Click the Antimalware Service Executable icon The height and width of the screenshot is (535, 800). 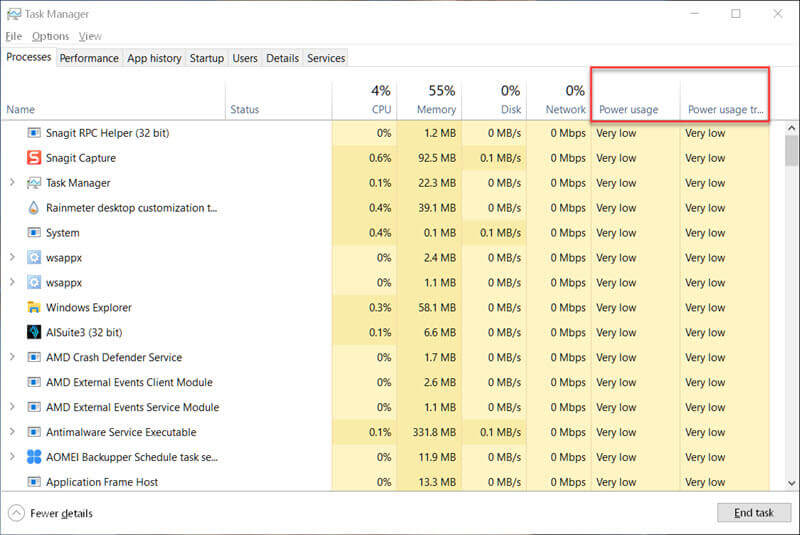[x=34, y=432]
